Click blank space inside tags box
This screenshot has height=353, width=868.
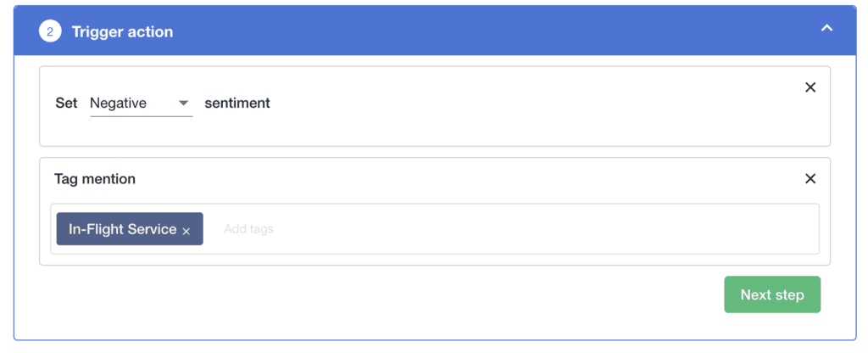(x=551, y=229)
